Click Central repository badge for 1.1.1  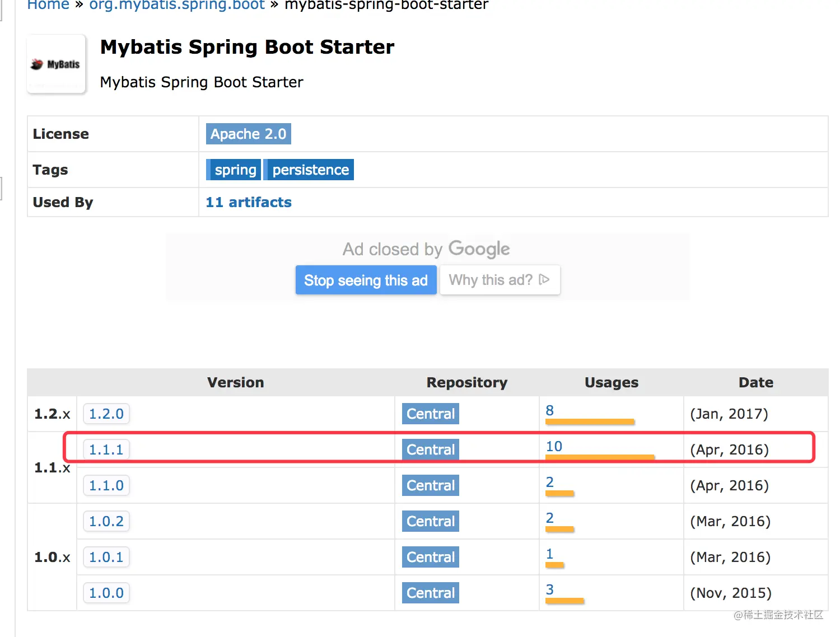pos(431,449)
